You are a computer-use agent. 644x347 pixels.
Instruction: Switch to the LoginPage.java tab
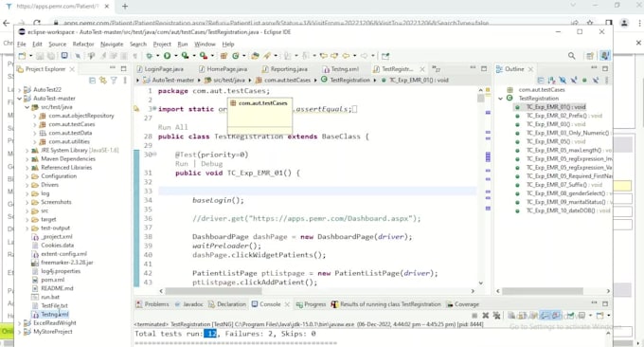point(160,69)
